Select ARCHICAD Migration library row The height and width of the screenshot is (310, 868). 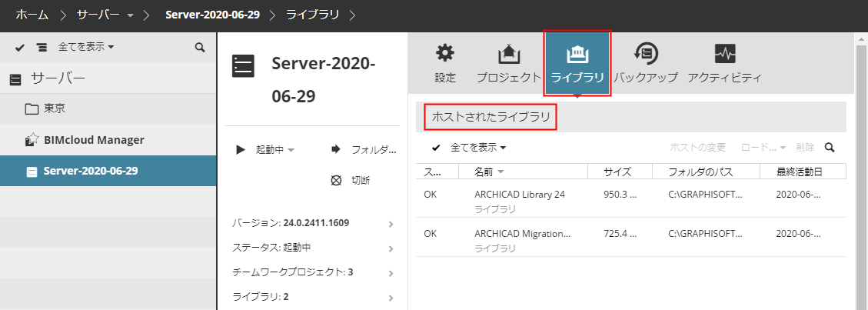pos(631,237)
